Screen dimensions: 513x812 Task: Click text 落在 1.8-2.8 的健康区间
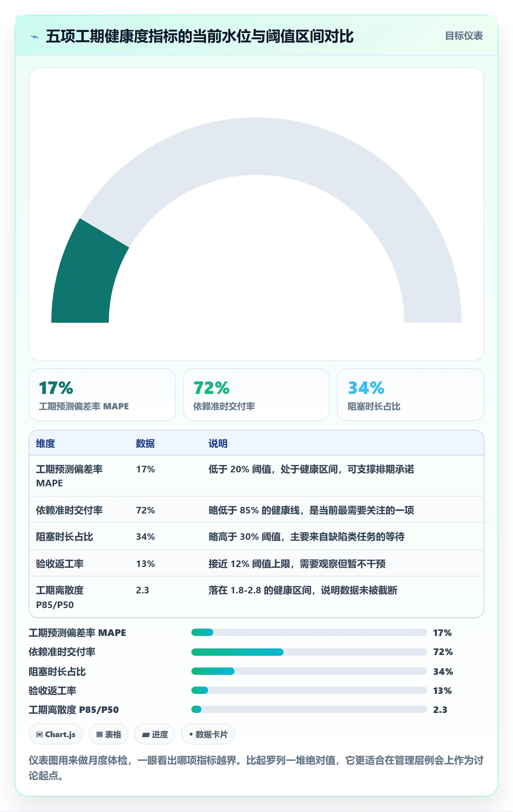260,590
